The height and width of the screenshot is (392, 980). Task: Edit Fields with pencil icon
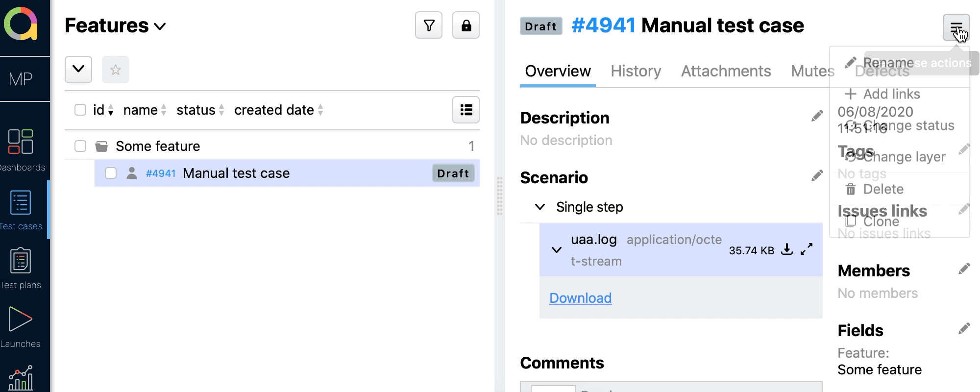(x=964, y=329)
